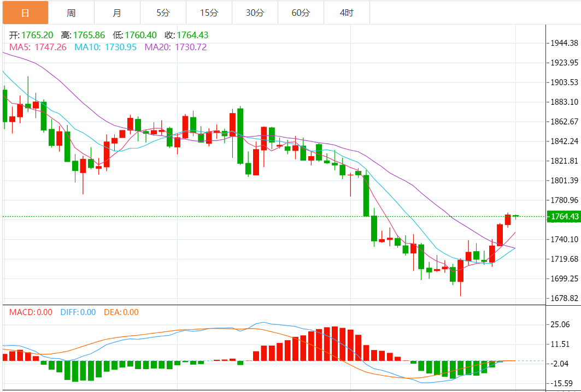Switch to the 周 weekly tab
Viewport: 581px width, 392px height.
[x=71, y=13]
